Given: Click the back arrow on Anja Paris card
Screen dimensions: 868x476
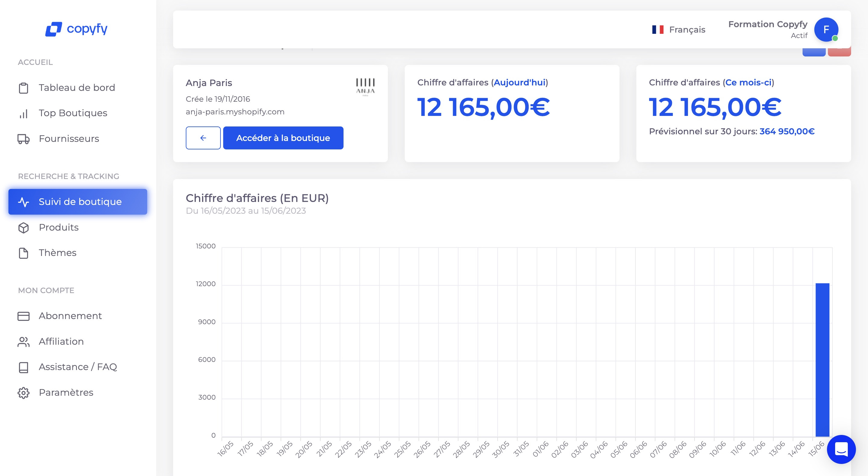Looking at the screenshot, I should 203,138.
